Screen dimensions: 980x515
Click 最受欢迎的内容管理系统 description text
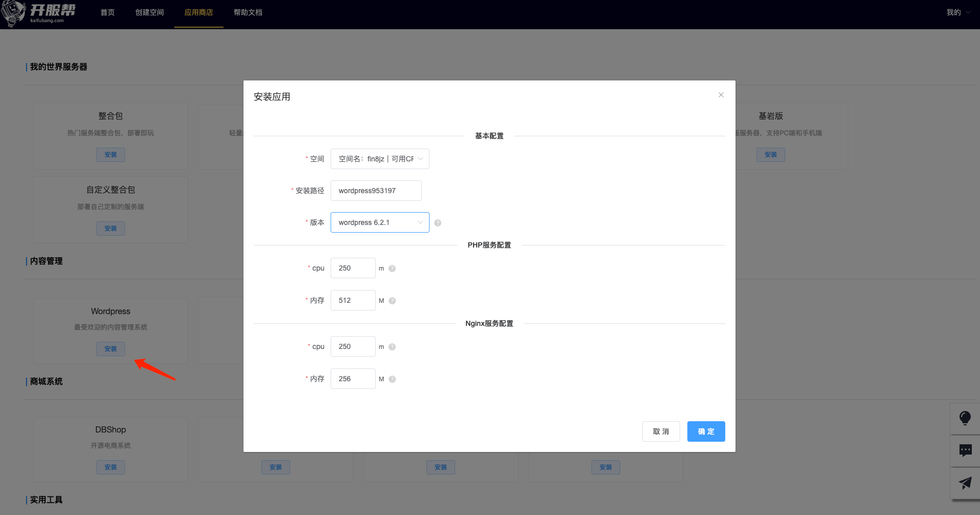click(111, 327)
